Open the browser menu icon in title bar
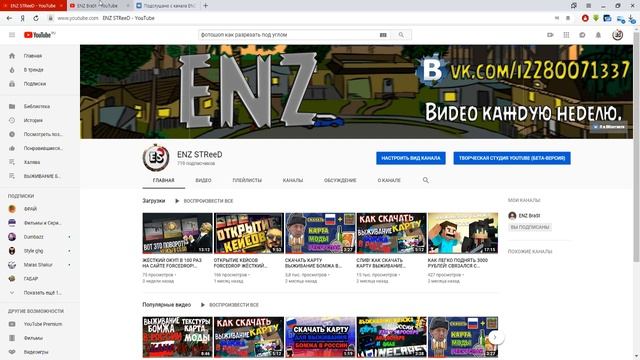Image resolution: width=640 pixels, height=360 pixels. pyautogui.click(x=588, y=6)
